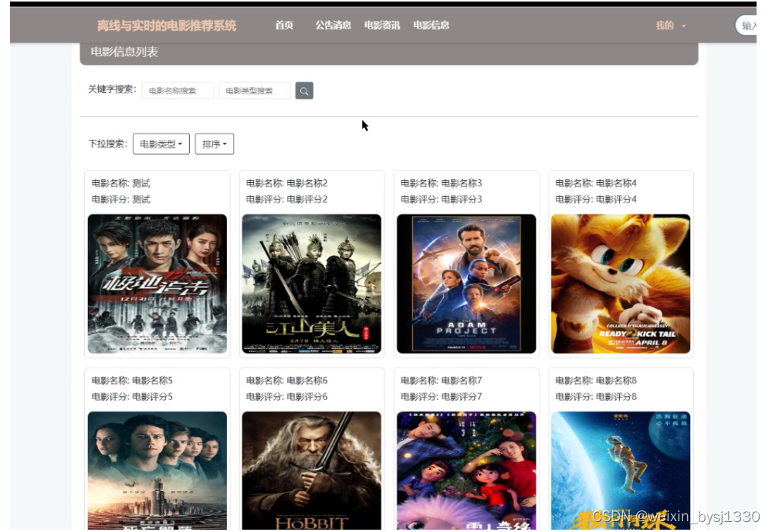Screen dimensions: 772x532
Task: Expand the 我的 account dropdown menu
Action: point(671,25)
